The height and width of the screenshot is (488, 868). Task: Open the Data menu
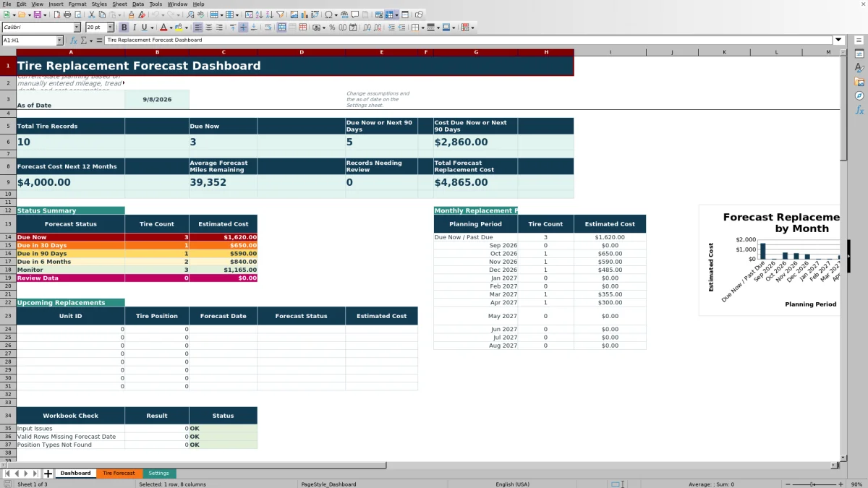[x=138, y=4]
